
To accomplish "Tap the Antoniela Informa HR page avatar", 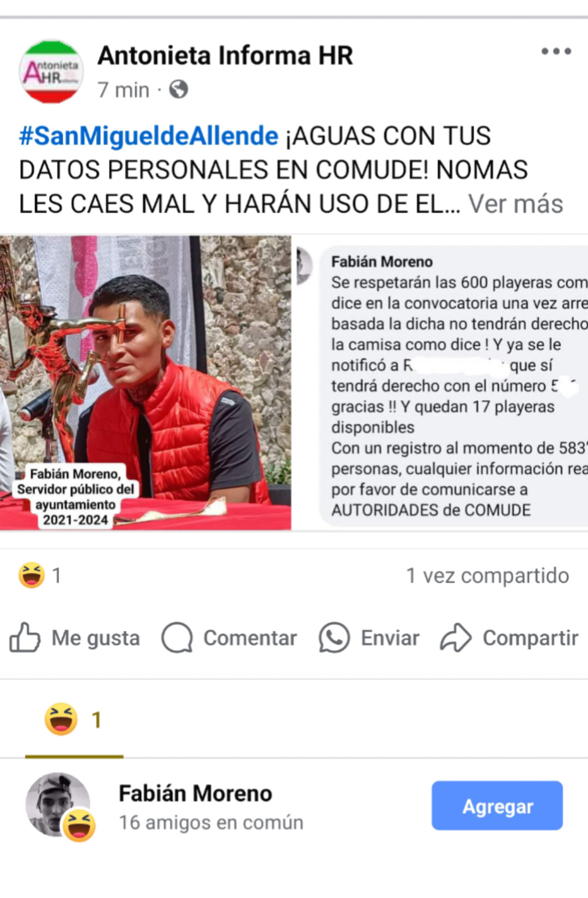I will coord(51,71).
